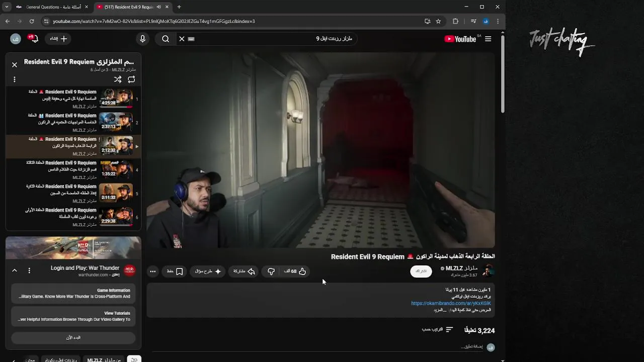Open the tab search dropdown arrow
Viewport: 644px width, 362px height.
coord(7,7)
